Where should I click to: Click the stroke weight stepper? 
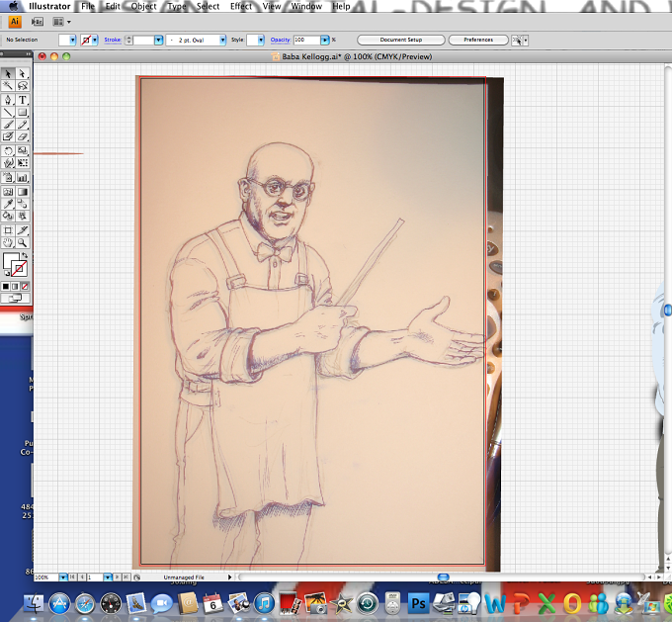128,40
